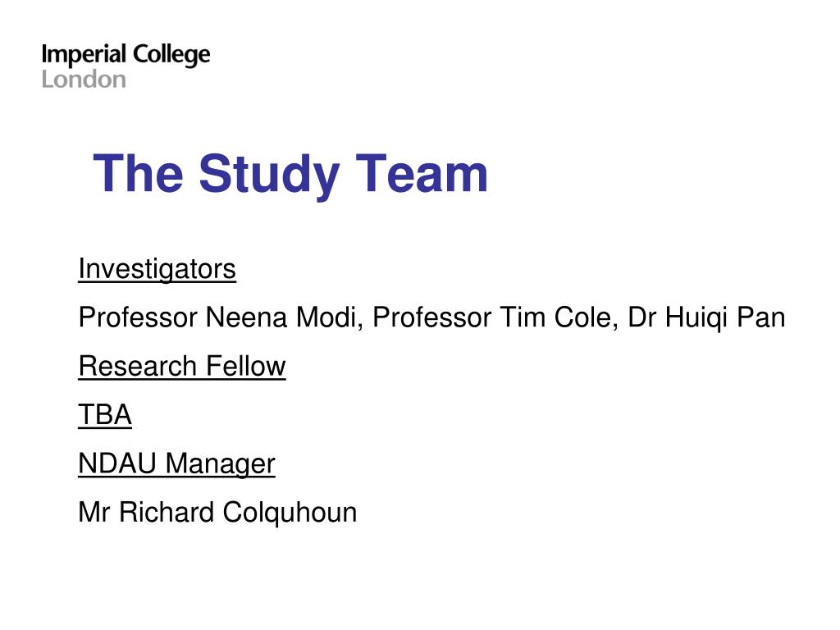Click the underlined TBA text
Screen dimensions: 840x630
[105, 415]
